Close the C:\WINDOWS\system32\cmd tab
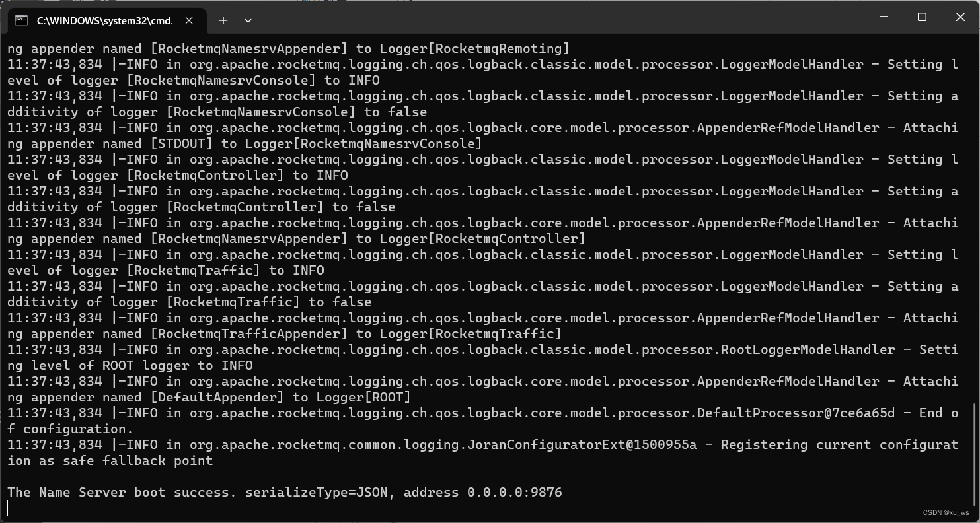This screenshot has width=980, height=523. [x=188, y=20]
